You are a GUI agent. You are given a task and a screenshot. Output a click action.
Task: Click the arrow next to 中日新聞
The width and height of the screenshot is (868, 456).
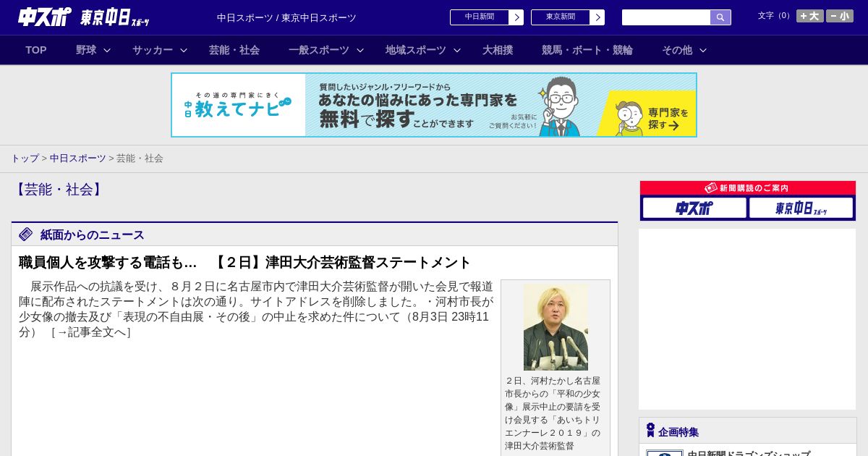(x=516, y=17)
